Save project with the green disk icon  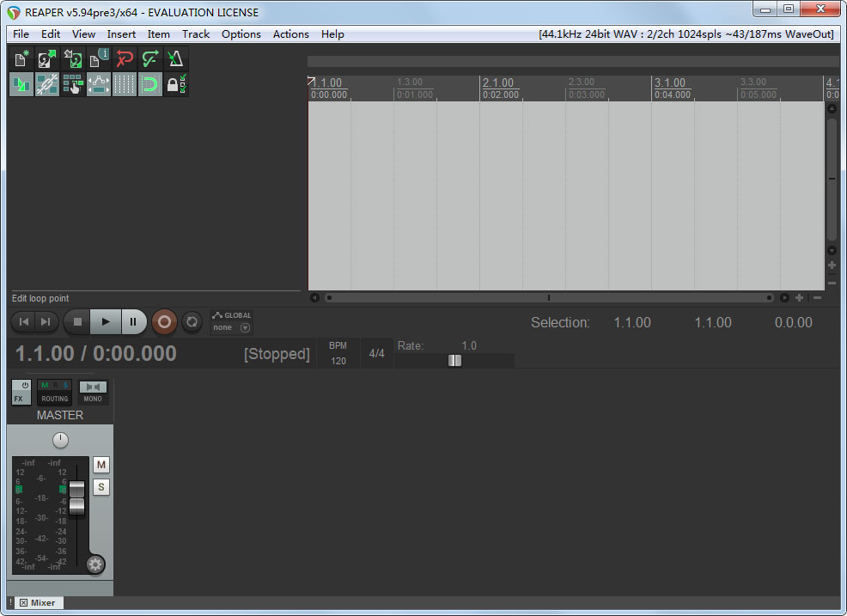(73, 58)
